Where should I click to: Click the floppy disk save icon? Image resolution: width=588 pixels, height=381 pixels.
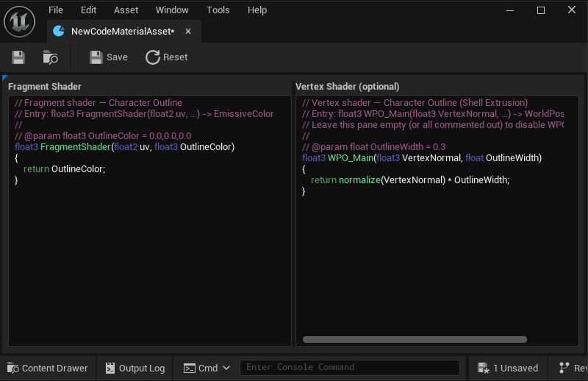click(x=18, y=57)
